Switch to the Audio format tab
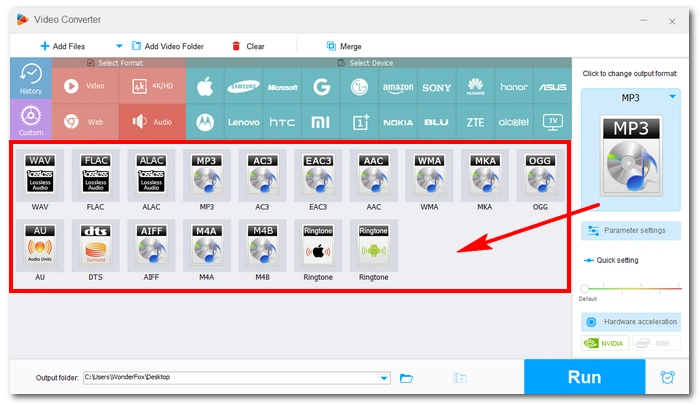The height and width of the screenshot is (405, 700). click(x=152, y=121)
